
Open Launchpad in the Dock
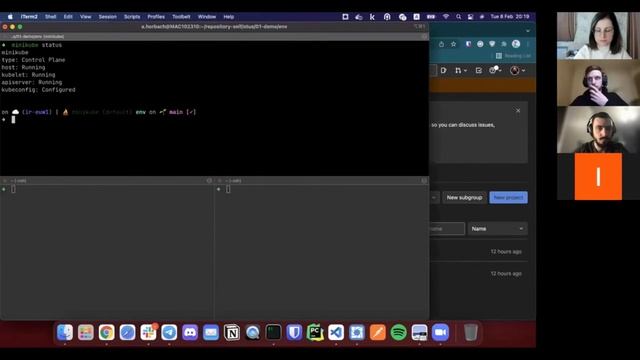(86, 333)
